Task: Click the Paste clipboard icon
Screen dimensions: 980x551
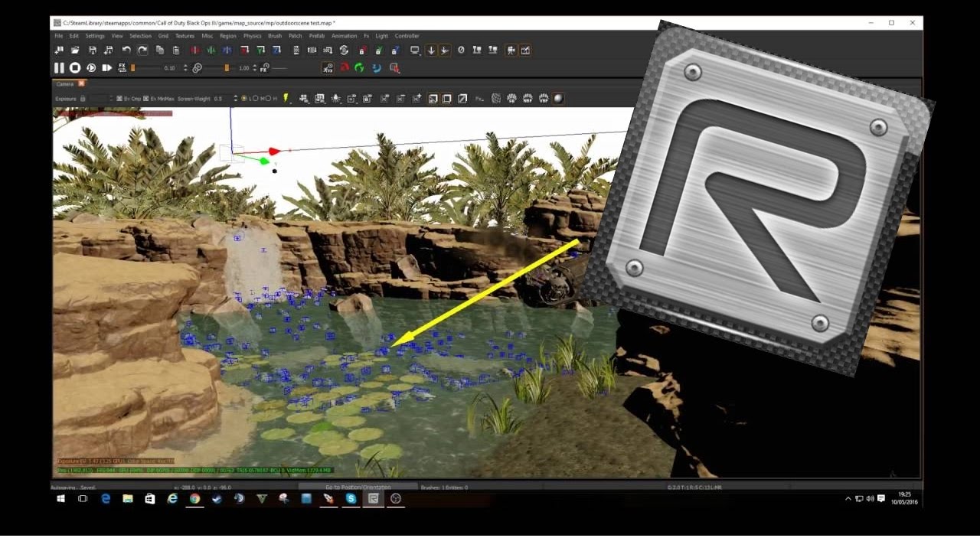Action: tap(176, 50)
